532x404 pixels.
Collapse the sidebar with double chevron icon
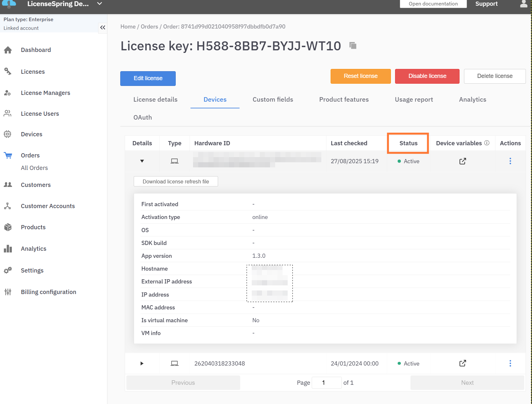pyautogui.click(x=103, y=28)
